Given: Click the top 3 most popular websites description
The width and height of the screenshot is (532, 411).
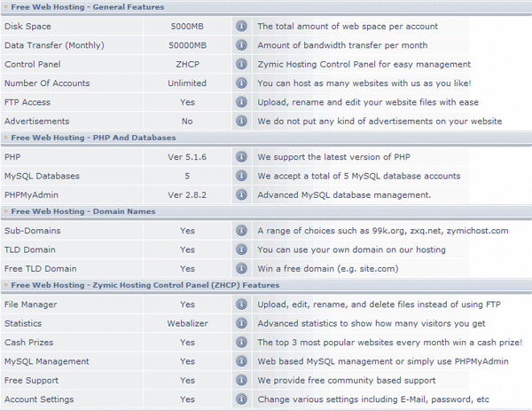Looking at the screenshot, I should (x=390, y=343).
